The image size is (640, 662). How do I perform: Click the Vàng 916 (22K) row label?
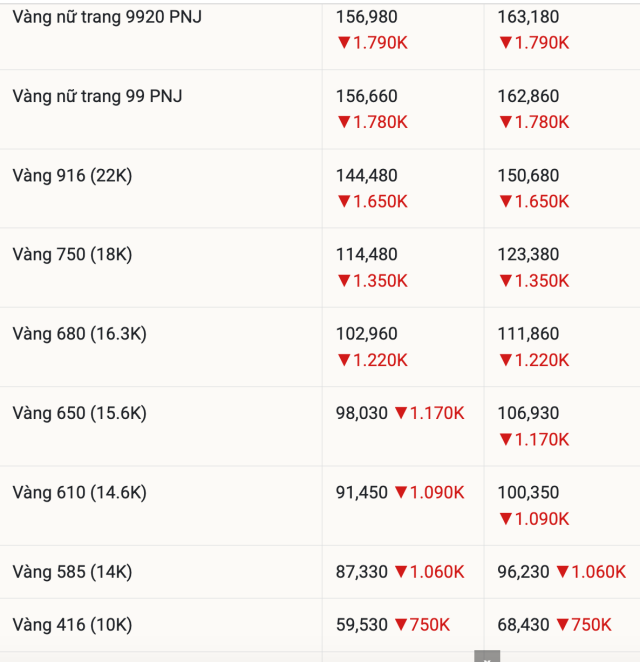[72, 175]
